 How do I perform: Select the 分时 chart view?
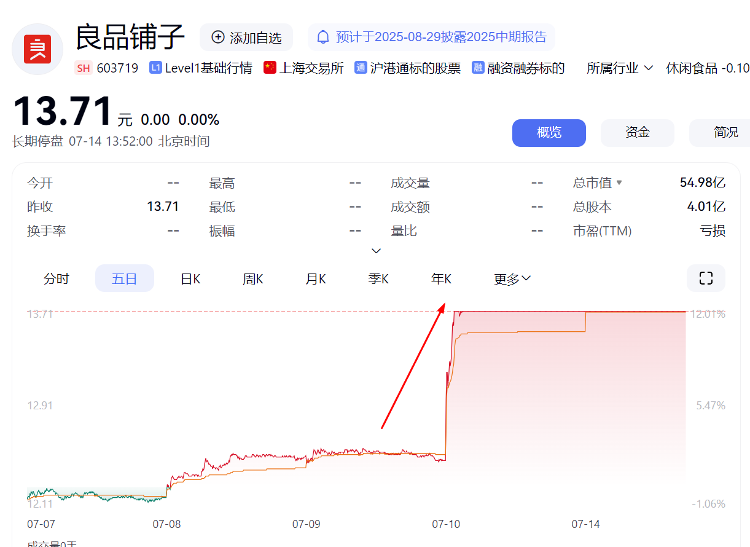(x=56, y=278)
